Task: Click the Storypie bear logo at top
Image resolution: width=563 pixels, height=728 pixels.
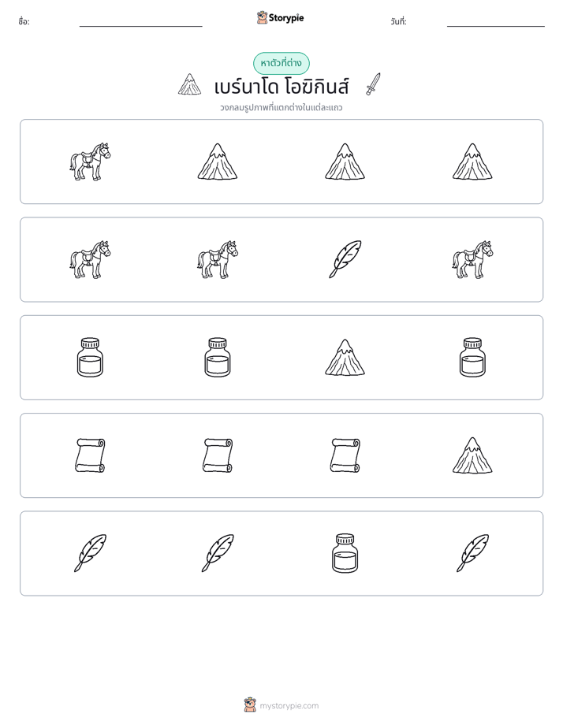Action: (x=262, y=17)
